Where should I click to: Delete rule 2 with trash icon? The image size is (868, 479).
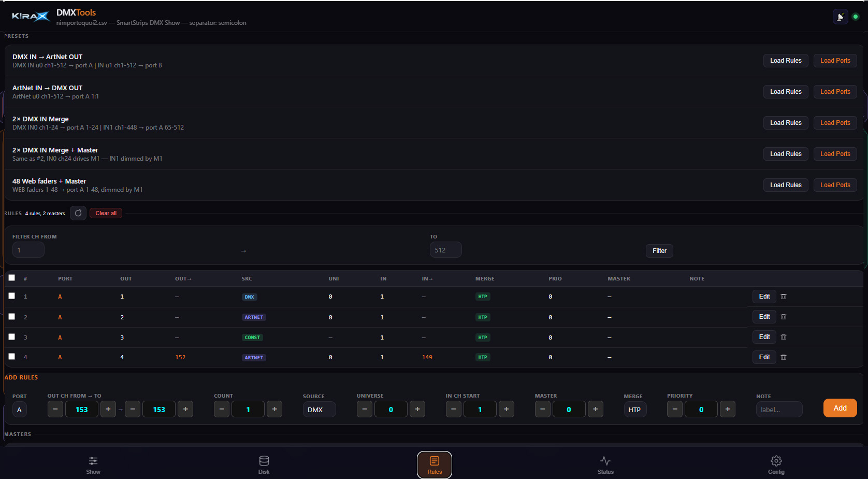784,317
